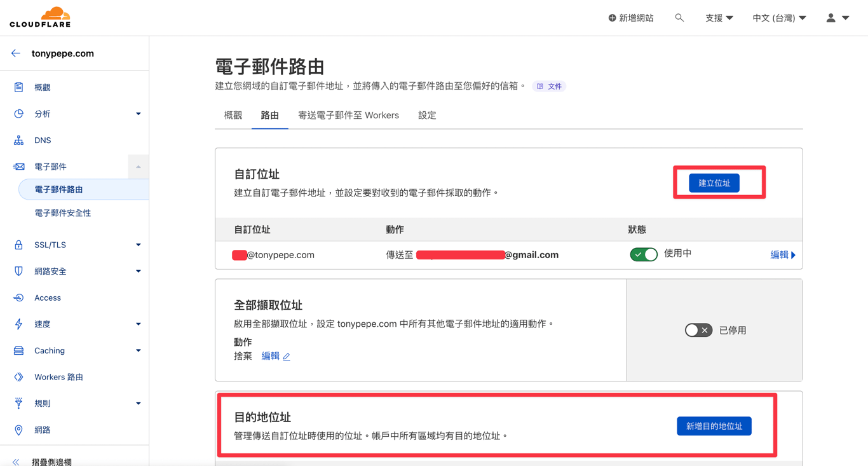The height and width of the screenshot is (466, 868).
Task: Click the 網路 location pin icon
Action: 18,430
